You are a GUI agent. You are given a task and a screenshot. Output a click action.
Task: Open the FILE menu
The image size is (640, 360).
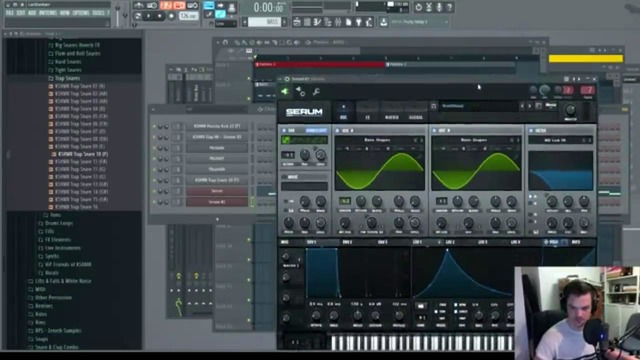click(9, 13)
